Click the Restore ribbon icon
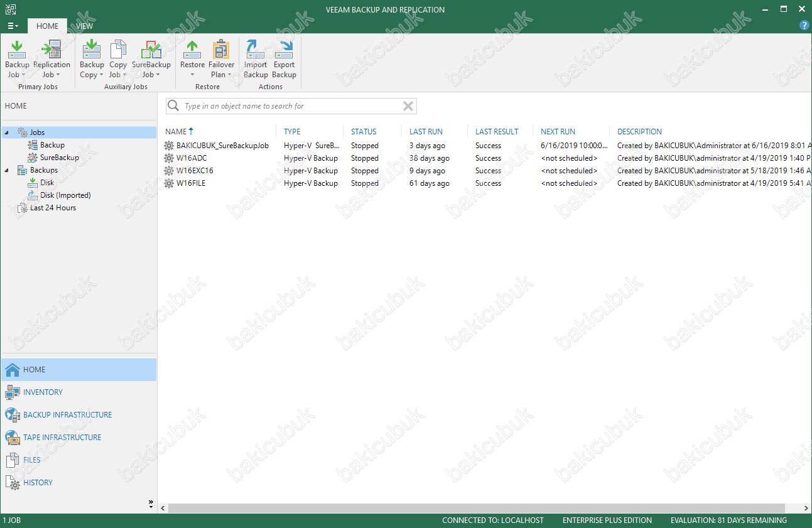 [192, 49]
